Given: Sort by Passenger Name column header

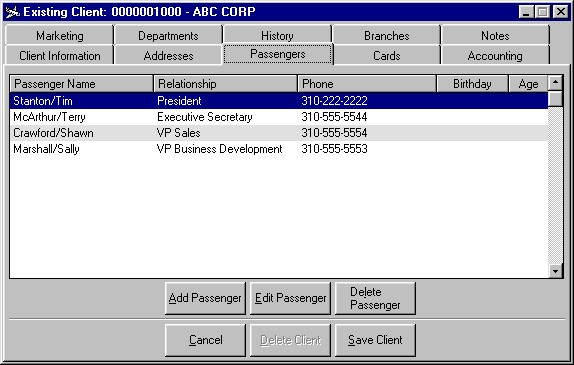Looking at the screenshot, I should pos(81,84).
